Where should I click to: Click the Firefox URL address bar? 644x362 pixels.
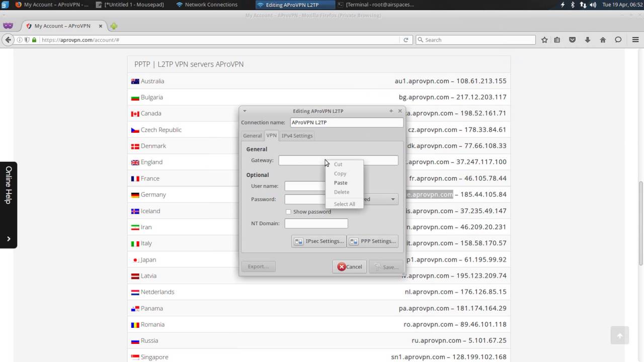tap(214, 40)
